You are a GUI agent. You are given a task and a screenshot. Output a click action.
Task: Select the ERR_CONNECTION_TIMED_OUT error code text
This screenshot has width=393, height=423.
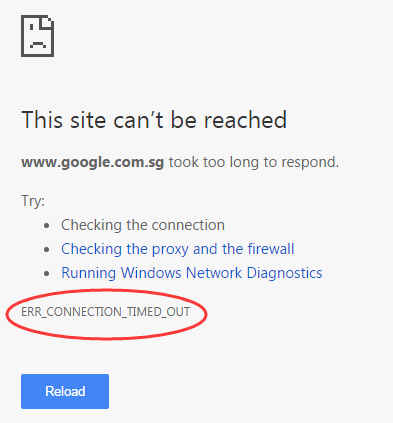click(x=106, y=312)
